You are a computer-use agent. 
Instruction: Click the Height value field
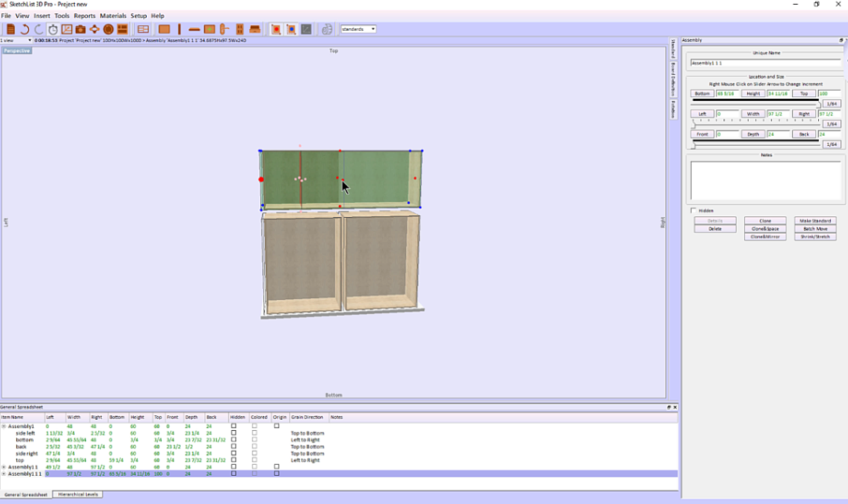pyautogui.click(x=778, y=94)
